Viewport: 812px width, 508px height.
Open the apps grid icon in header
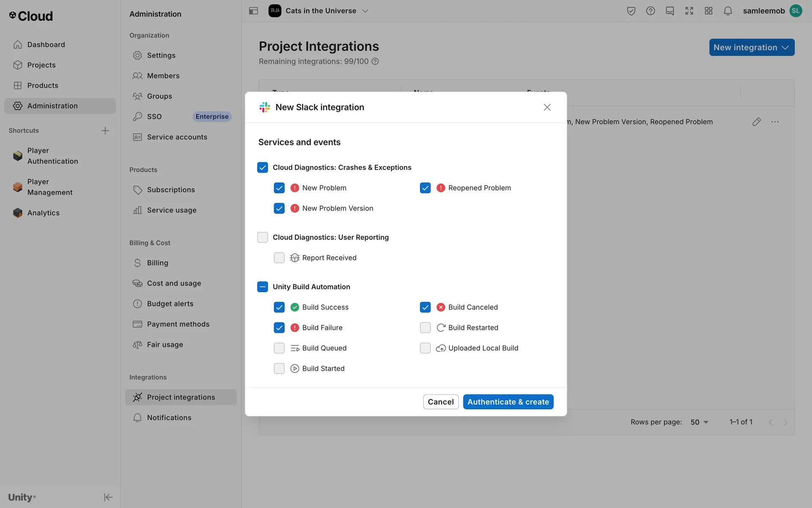coord(708,11)
